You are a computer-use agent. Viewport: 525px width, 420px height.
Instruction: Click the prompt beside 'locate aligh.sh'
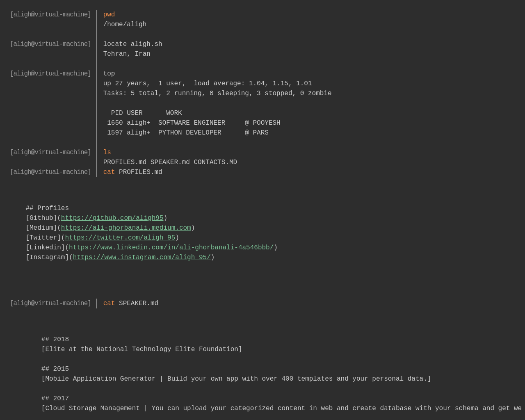[50, 44]
